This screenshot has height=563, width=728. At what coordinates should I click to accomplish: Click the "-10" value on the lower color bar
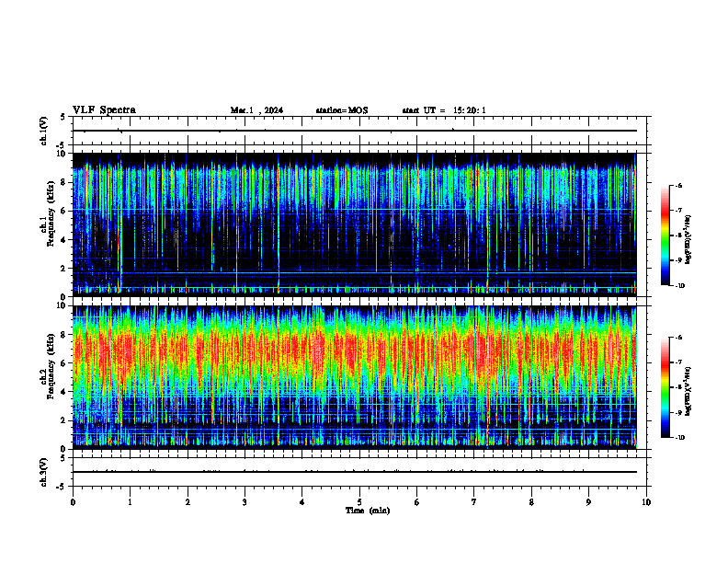[x=679, y=438]
